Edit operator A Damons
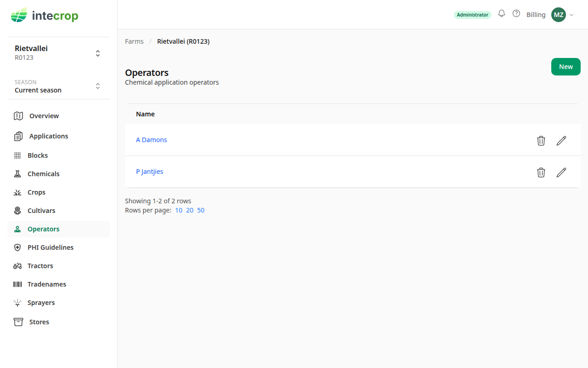This screenshot has width=588, height=368. tap(561, 141)
